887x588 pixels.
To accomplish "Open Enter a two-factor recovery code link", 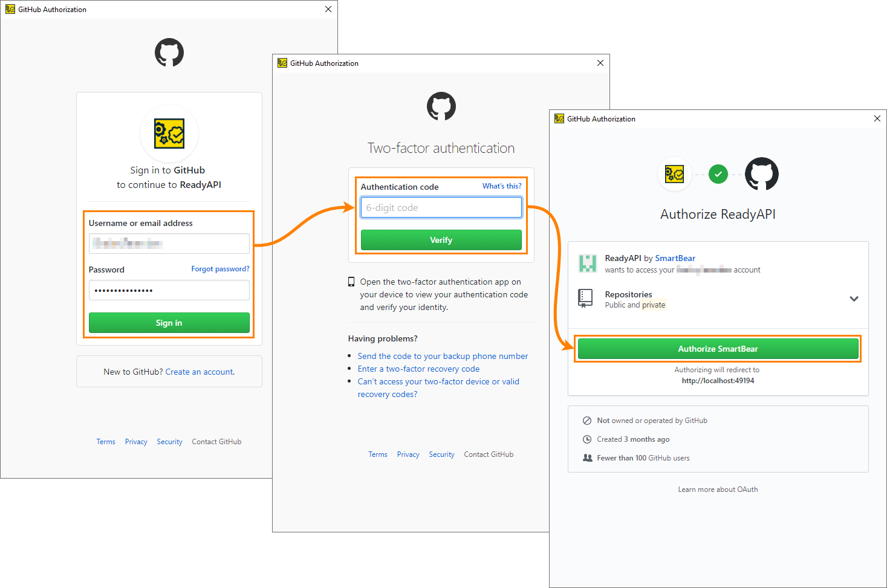I will pyautogui.click(x=418, y=369).
